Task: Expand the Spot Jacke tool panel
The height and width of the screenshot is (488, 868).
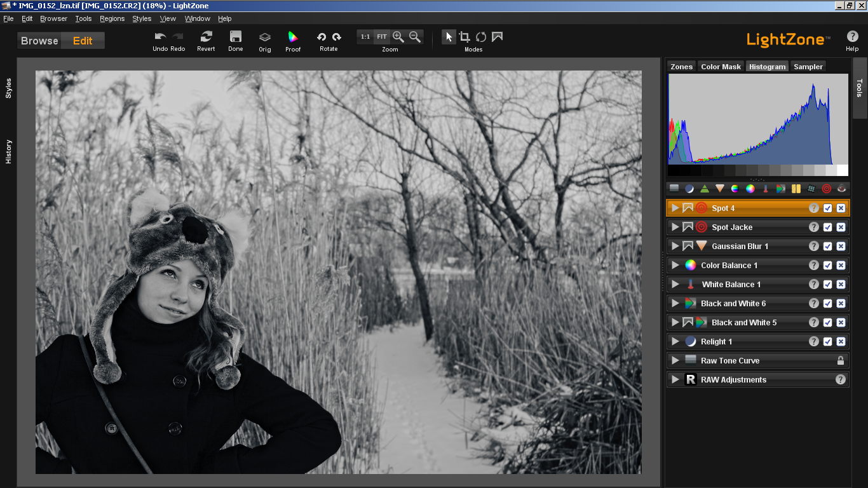Action: coord(675,227)
